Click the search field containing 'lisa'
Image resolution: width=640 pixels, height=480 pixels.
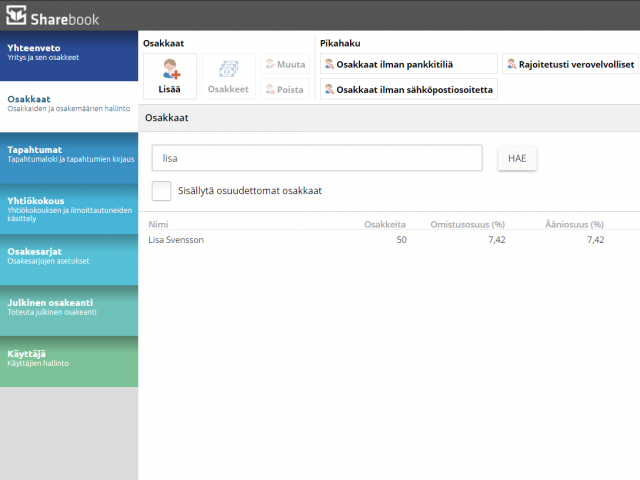(x=317, y=158)
